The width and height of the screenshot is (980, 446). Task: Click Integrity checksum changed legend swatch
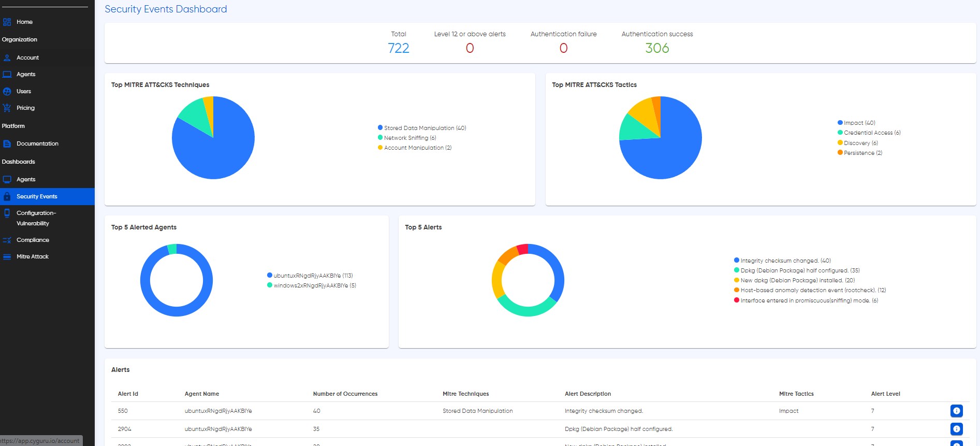tap(737, 261)
